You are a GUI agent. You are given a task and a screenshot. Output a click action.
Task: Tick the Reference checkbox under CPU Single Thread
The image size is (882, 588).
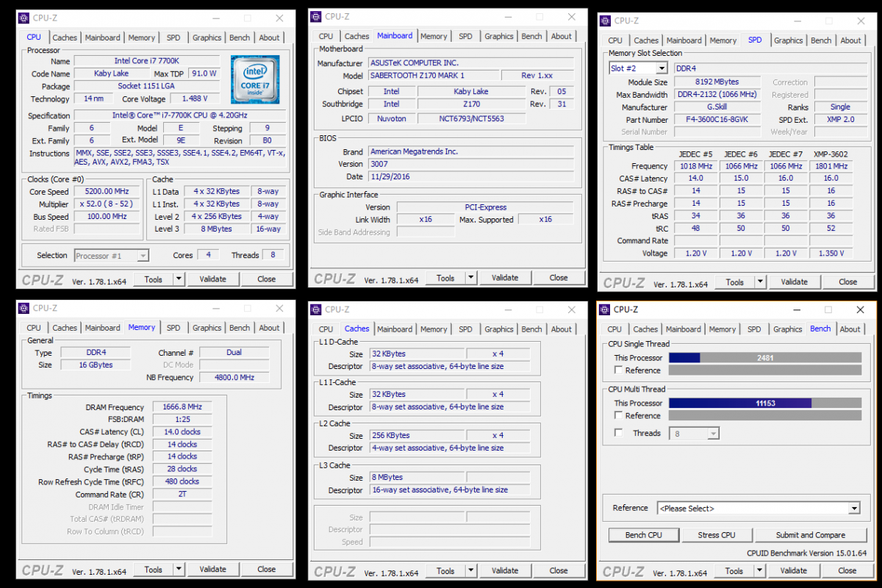[x=619, y=370]
